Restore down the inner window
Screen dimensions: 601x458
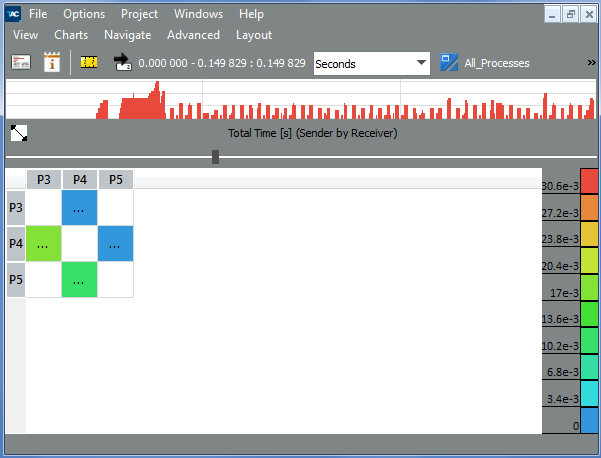point(570,15)
